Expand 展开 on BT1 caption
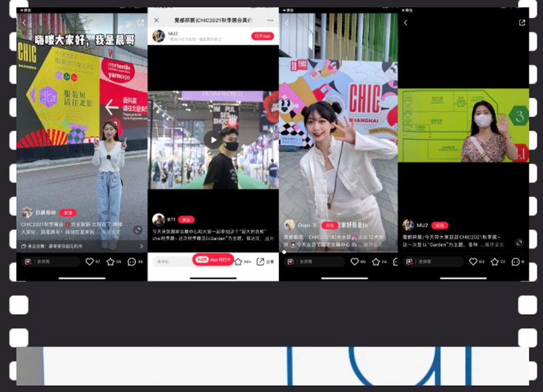The height and width of the screenshot is (392, 543). click(269, 239)
